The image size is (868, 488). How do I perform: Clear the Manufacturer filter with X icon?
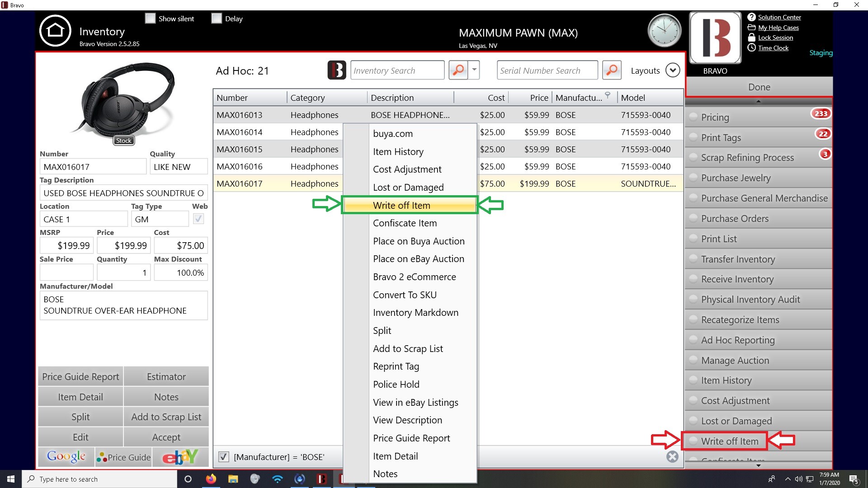tap(672, 456)
